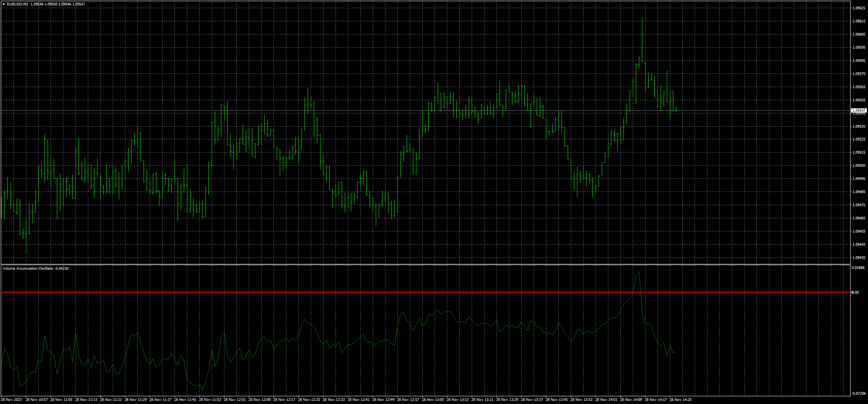
Task: Click the 28 Nov 11:53 time label
Action: [x=210, y=399]
